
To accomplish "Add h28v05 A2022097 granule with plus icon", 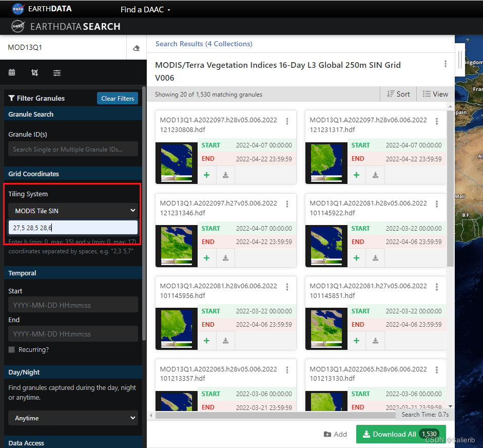I will click(x=207, y=175).
